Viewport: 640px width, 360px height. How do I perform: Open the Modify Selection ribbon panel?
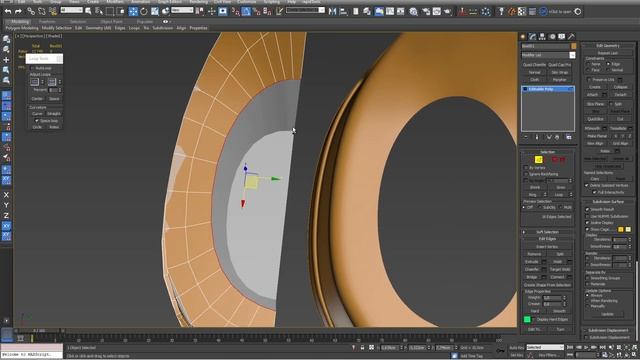pos(57,28)
